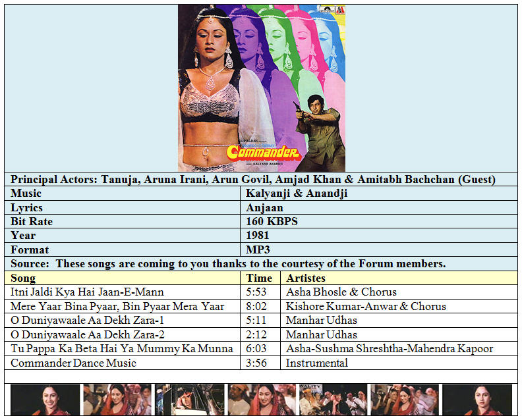Open the first film still thumbnail

[45, 400]
